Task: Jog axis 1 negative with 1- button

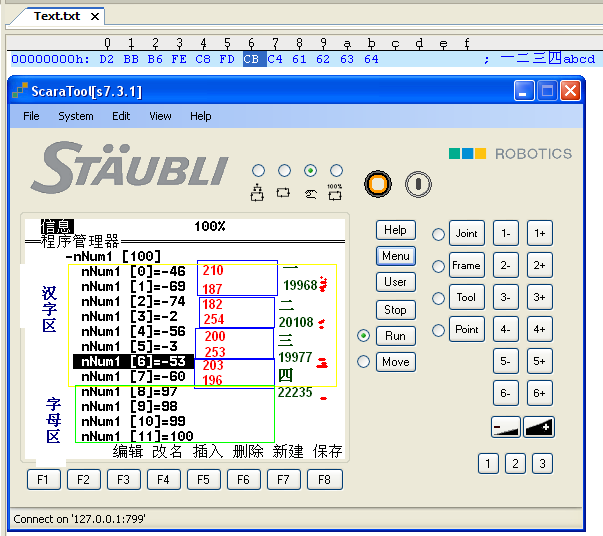Action: click(506, 233)
